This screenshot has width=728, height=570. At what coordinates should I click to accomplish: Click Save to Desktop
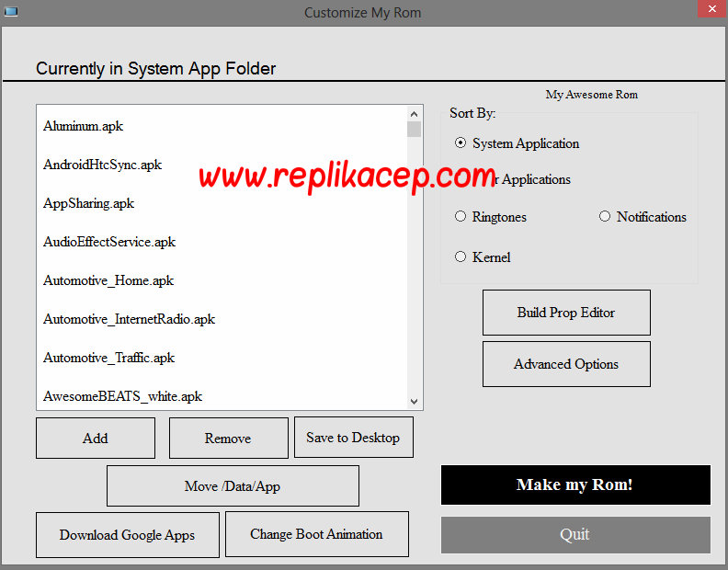353,438
